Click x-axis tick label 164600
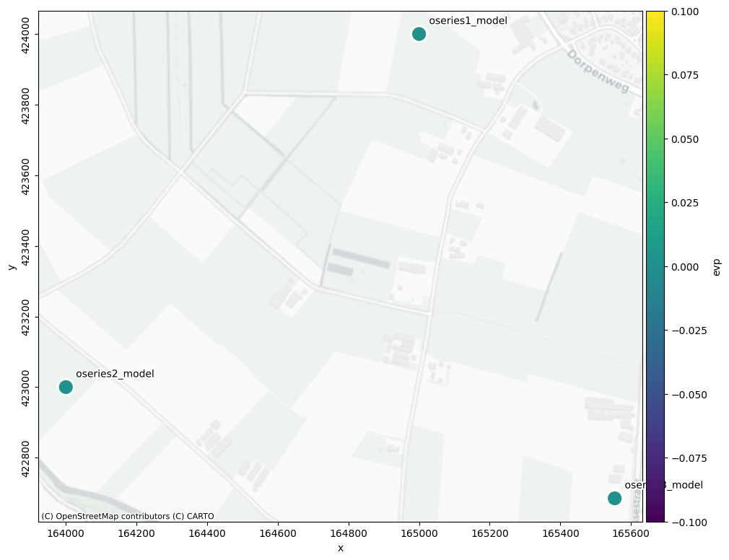729x560 pixels. (x=278, y=533)
